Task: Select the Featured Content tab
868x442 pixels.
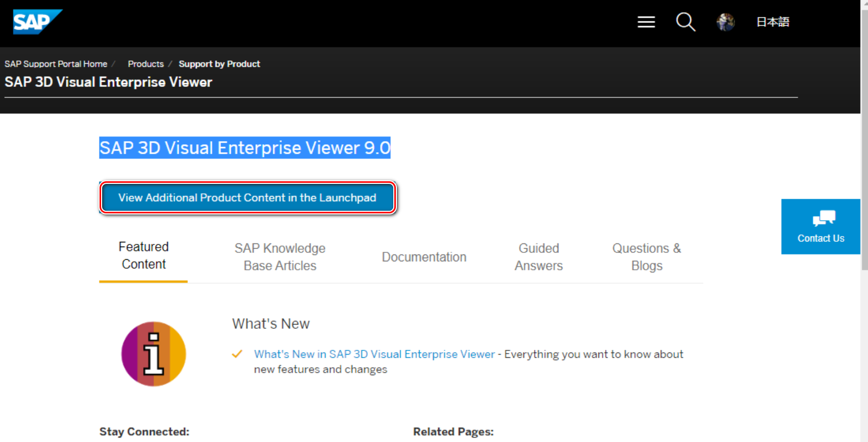Action: (143, 256)
